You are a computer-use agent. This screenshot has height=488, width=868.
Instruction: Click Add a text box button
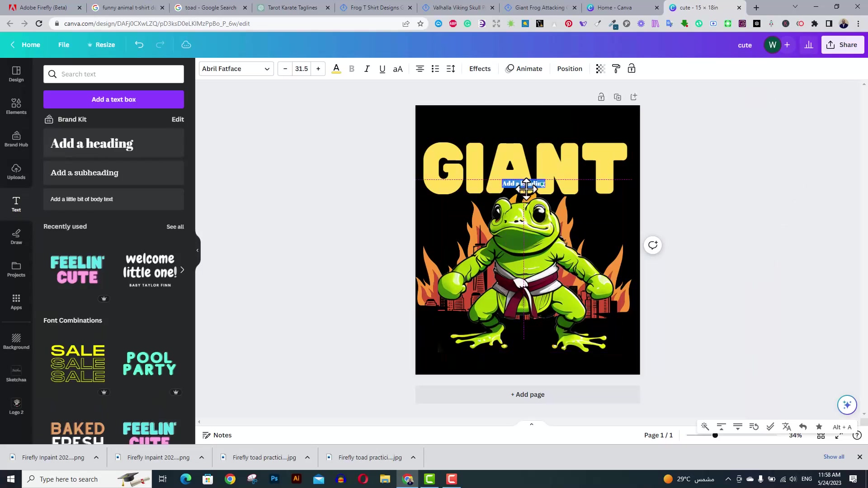click(113, 99)
